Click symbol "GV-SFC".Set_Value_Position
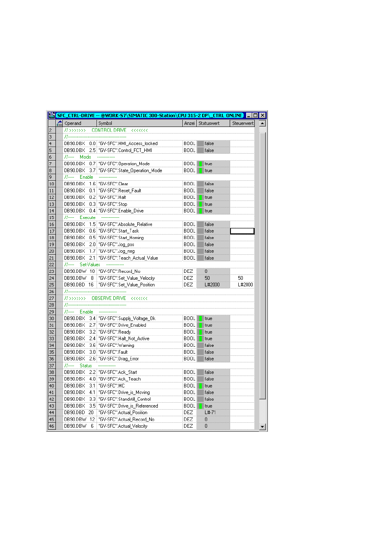 (127, 285)
